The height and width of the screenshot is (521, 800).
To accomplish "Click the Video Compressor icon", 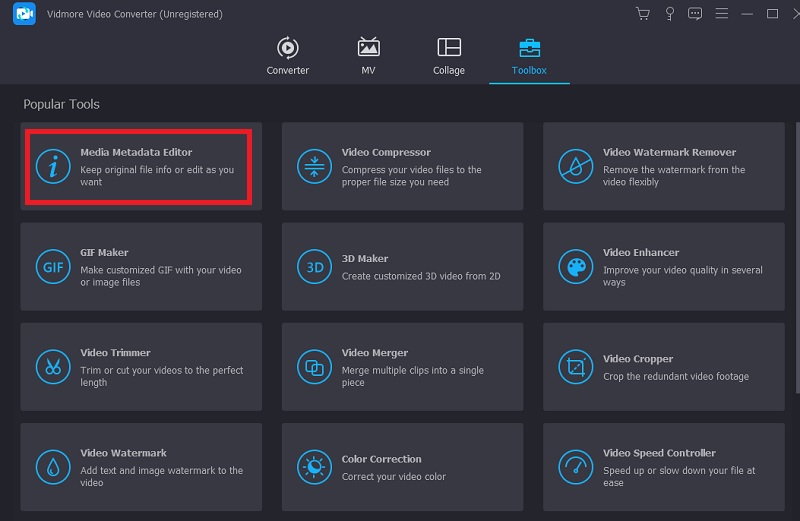I will (x=315, y=167).
